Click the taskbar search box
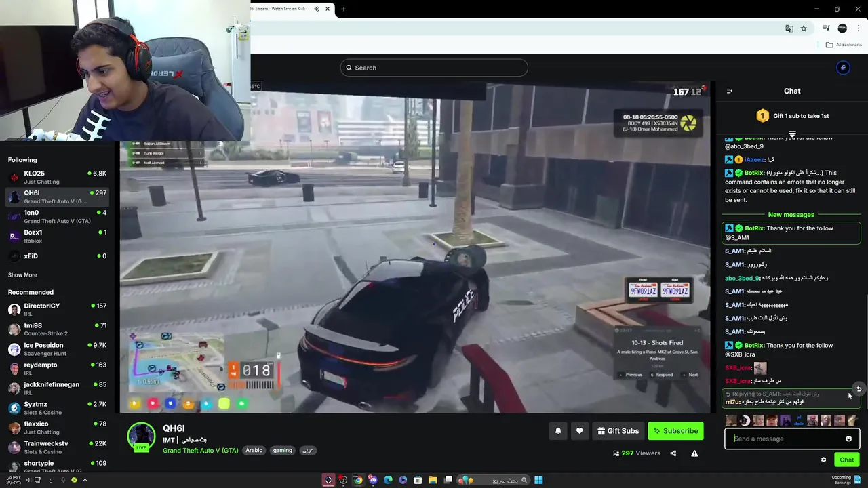 (494, 480)
